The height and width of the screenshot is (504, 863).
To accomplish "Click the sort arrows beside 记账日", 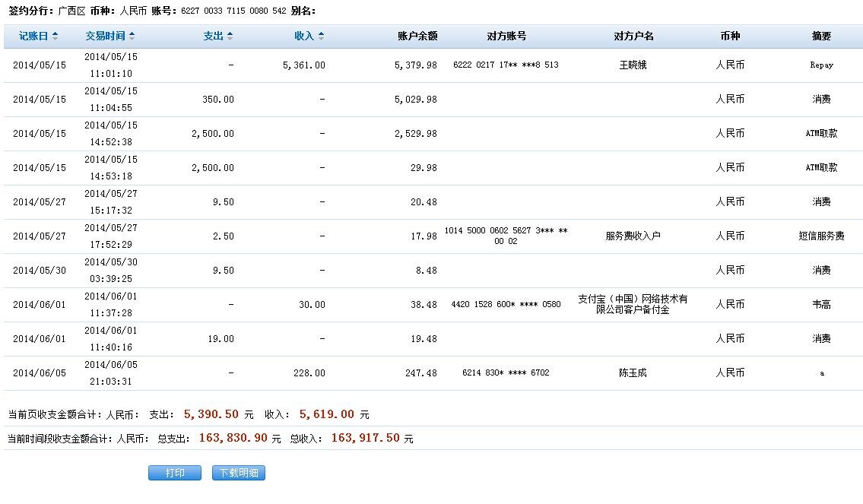I will coord(55,36).
